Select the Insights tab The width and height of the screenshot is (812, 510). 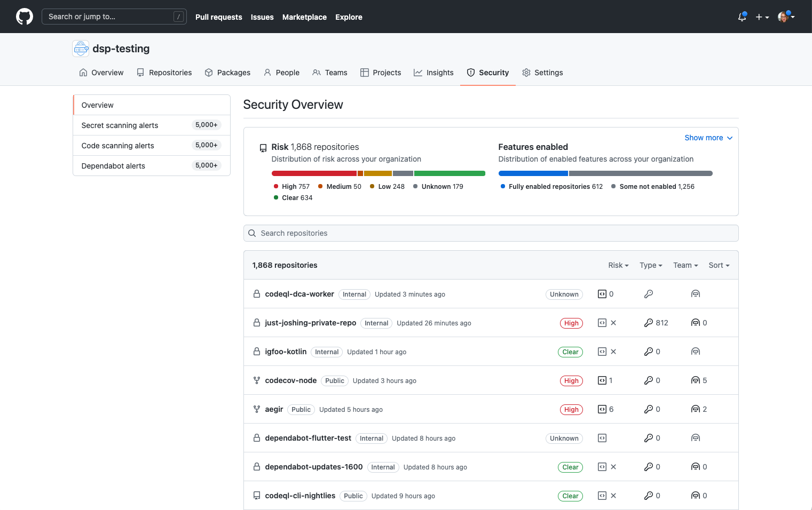(433, 73)
